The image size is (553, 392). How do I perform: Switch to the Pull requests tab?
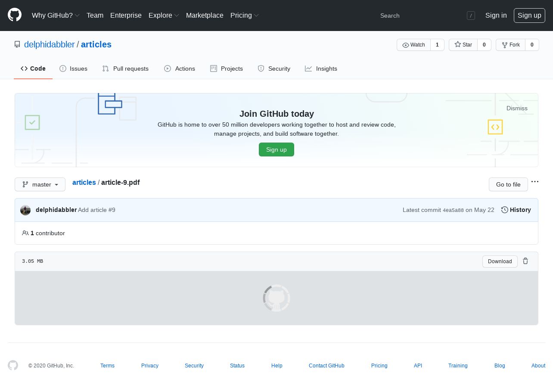pyautogui.click(x=125, y=68)
